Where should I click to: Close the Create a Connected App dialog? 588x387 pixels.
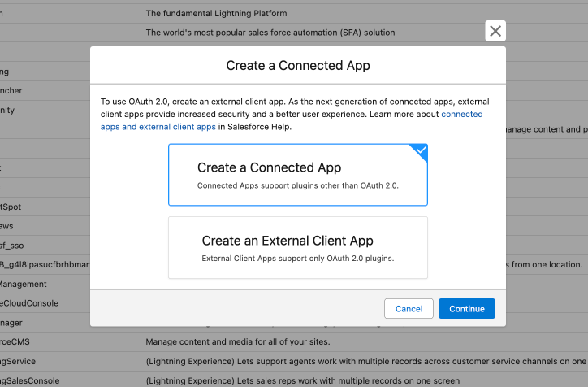495,31
